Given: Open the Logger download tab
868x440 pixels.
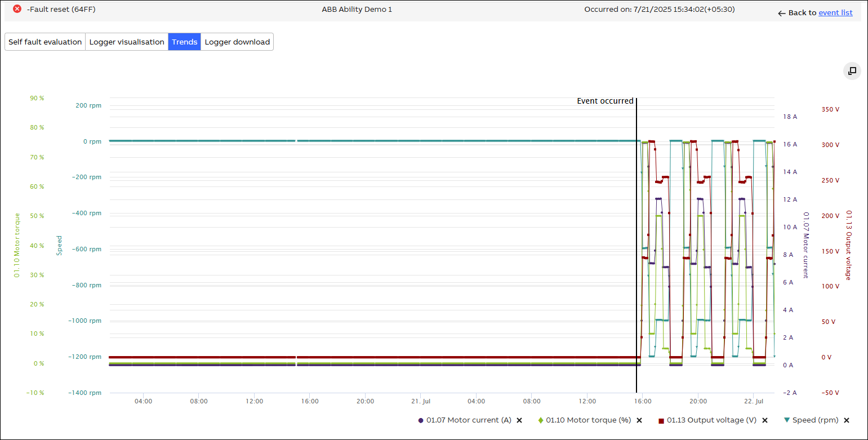Looking at the screenshot, I should 237,42.
